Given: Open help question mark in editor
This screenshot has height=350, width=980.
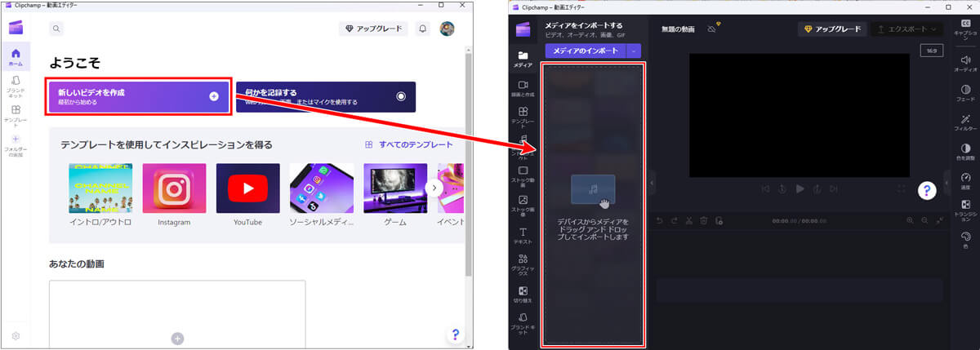Looking at the screenshot, I should (927, 191).
